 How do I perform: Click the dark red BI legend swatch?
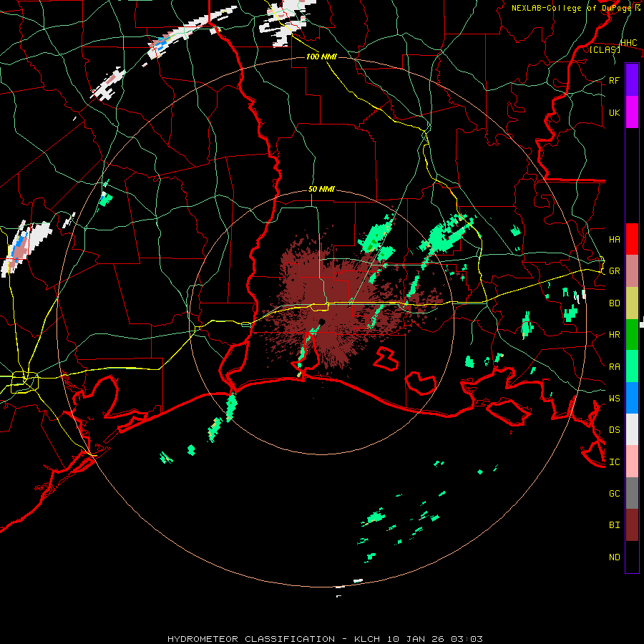(x=632, y=525)
